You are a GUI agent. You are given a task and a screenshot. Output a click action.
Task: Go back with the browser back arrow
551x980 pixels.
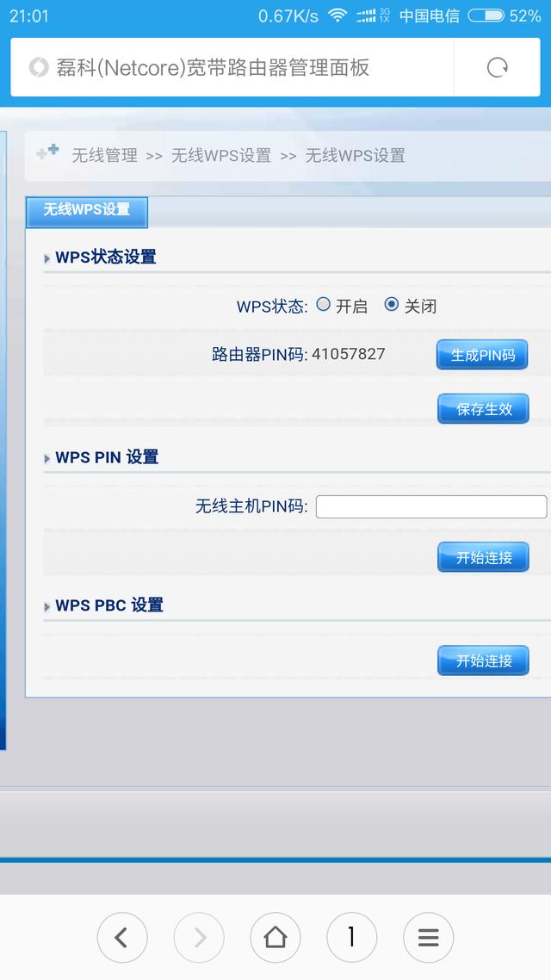(122, 938)
